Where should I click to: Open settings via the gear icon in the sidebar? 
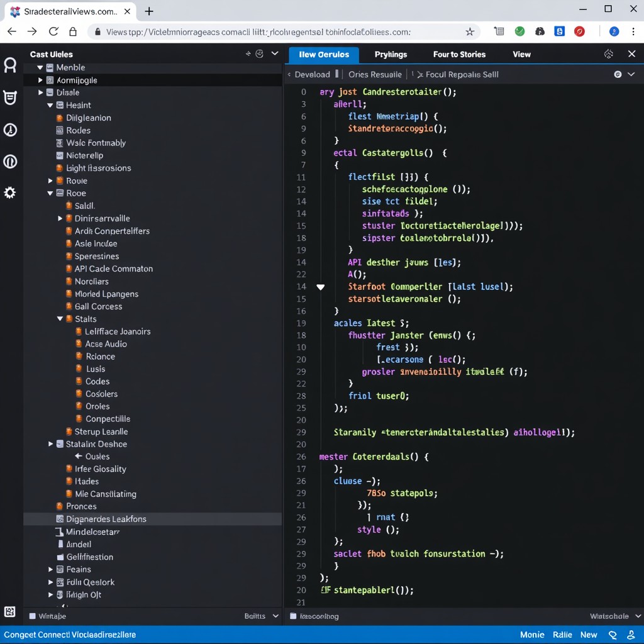click(9, 192)
